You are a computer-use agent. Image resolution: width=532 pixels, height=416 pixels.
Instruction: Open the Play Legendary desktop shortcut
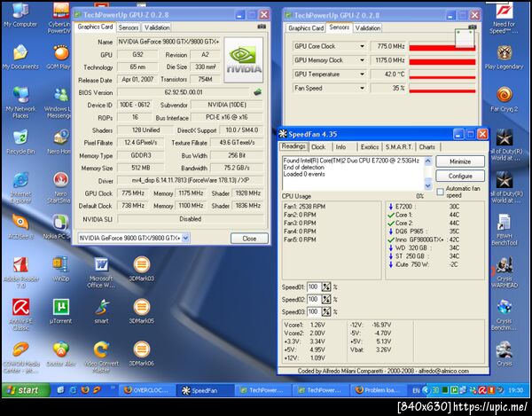coord(504,57)
